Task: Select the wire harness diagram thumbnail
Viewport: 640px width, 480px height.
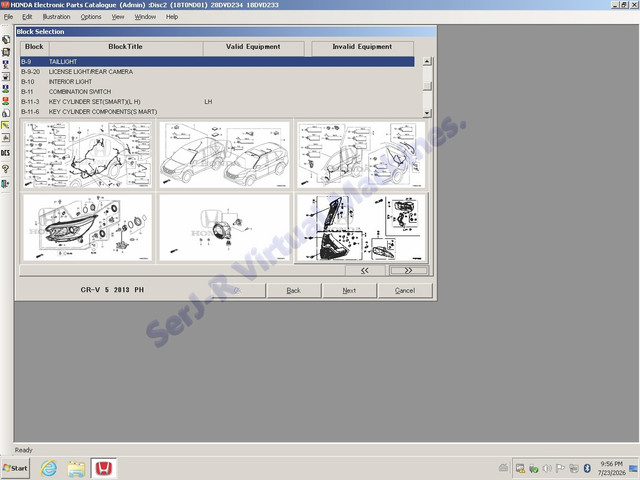Action: click(x=87, y=155)
